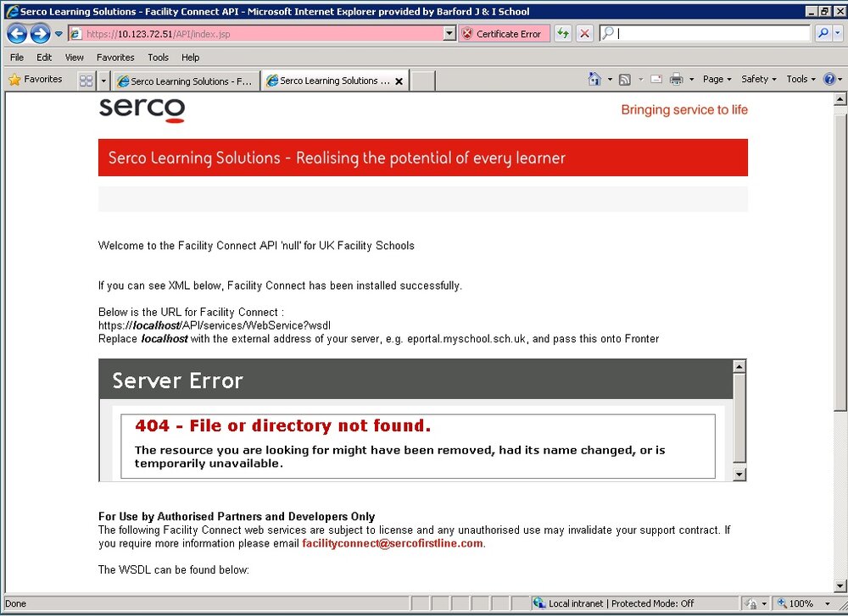Open the Safety command bar menu

758,79
